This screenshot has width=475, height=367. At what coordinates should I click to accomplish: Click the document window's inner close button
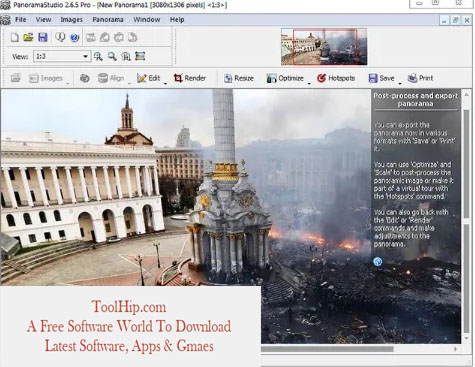[467, 20]
